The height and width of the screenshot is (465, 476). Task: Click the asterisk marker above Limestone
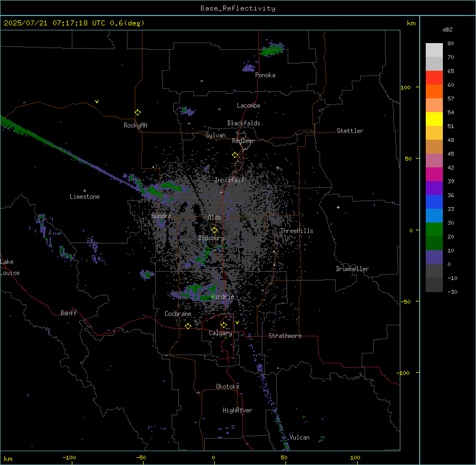click(84, 191)
